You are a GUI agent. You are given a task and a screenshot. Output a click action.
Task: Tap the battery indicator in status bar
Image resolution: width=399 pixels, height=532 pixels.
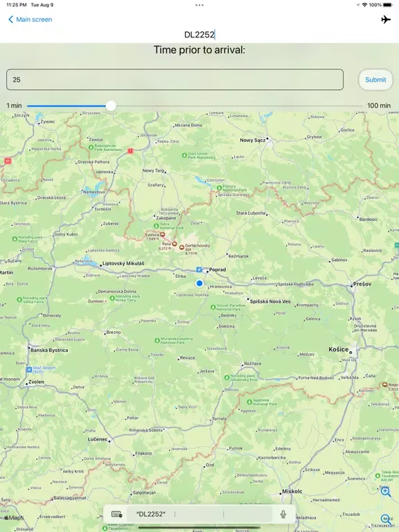388,5
